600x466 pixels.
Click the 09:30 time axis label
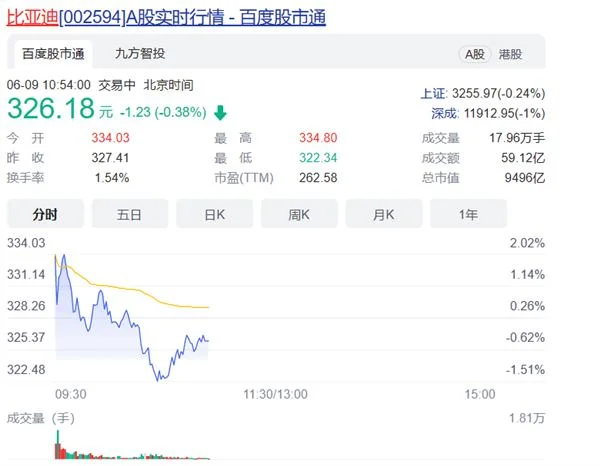(71, 394)
